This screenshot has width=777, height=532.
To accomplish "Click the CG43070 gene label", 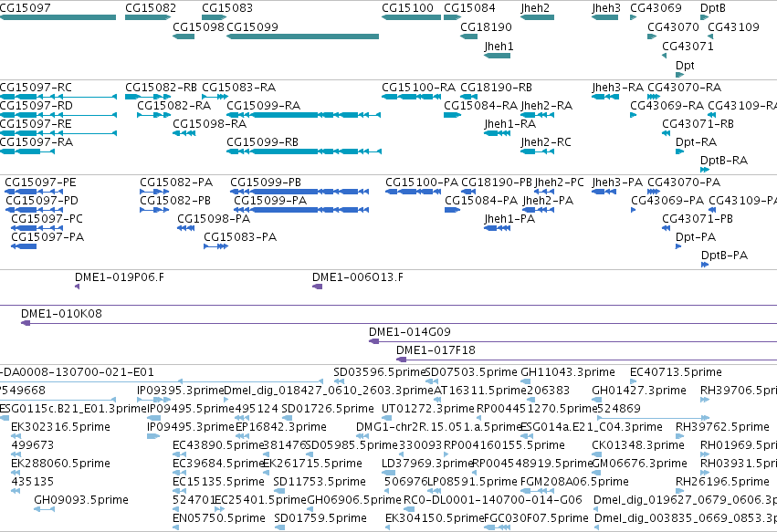I will coord(673,26).
